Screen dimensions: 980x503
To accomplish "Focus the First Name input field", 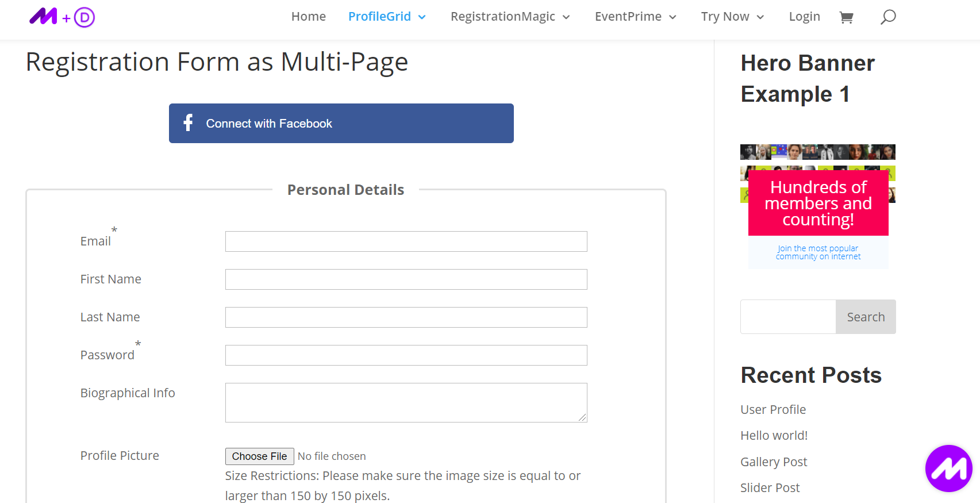I will (x=406, y=279).
